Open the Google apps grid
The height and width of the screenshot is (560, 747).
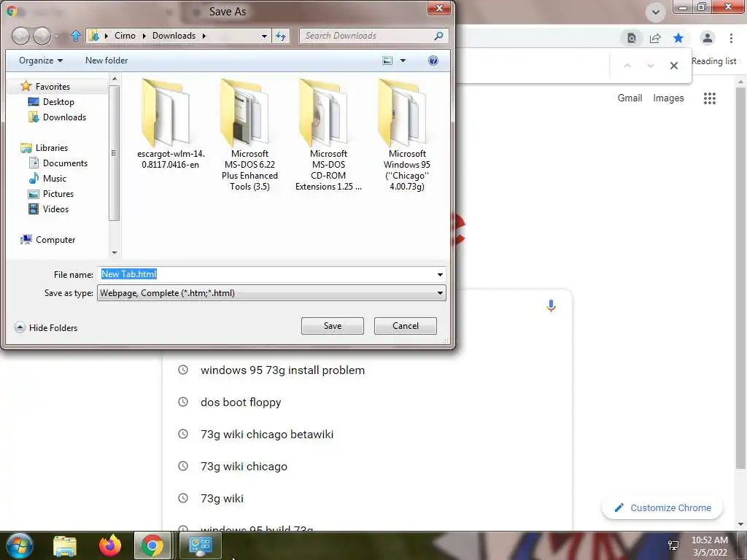pos(709,98)
